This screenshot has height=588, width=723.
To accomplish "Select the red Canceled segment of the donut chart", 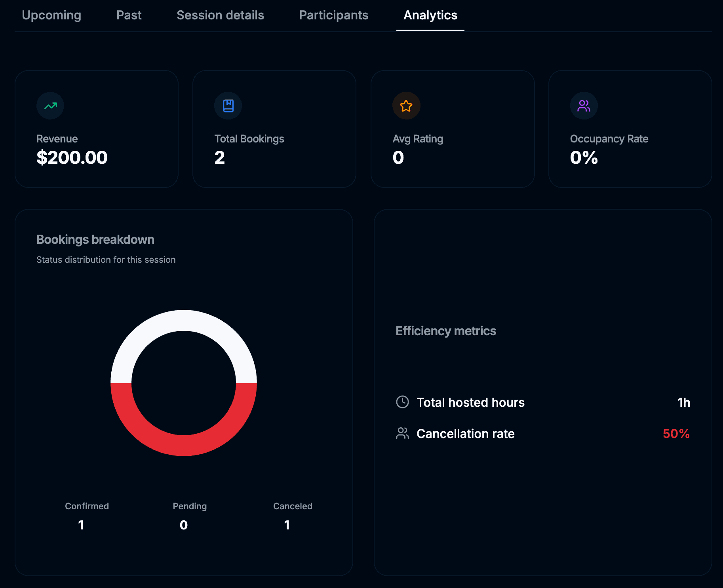I will [x=184, y=451].
